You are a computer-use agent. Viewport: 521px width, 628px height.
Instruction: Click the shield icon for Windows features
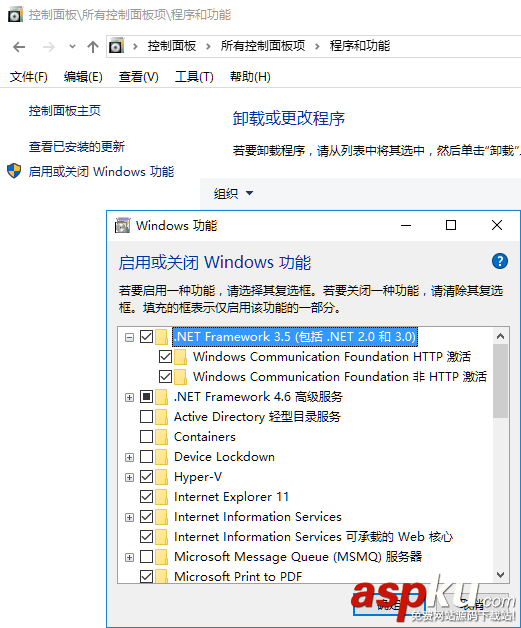coord(14,171)
